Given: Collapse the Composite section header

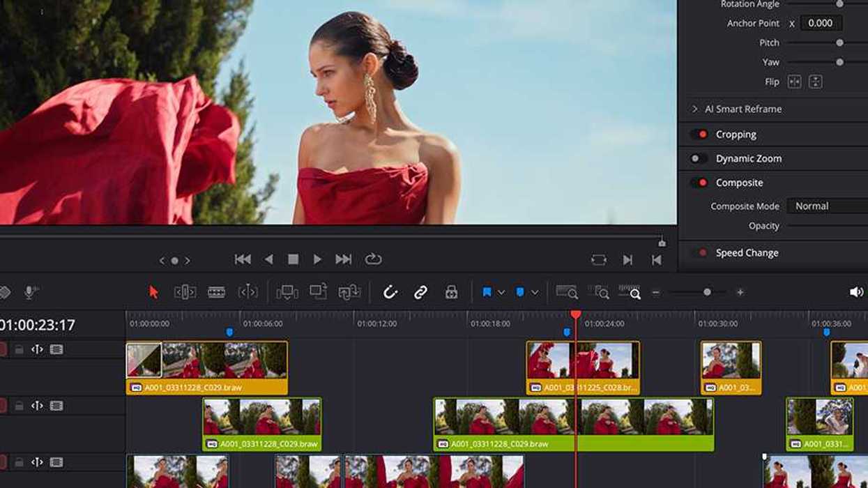Looking at the screenshot, I should [x=740, y=183].
